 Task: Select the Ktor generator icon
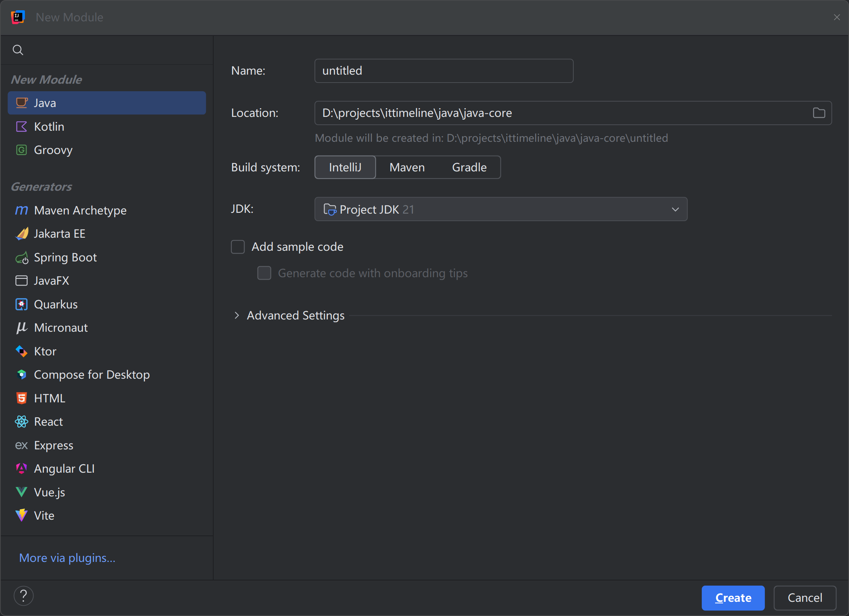(21, 351)
